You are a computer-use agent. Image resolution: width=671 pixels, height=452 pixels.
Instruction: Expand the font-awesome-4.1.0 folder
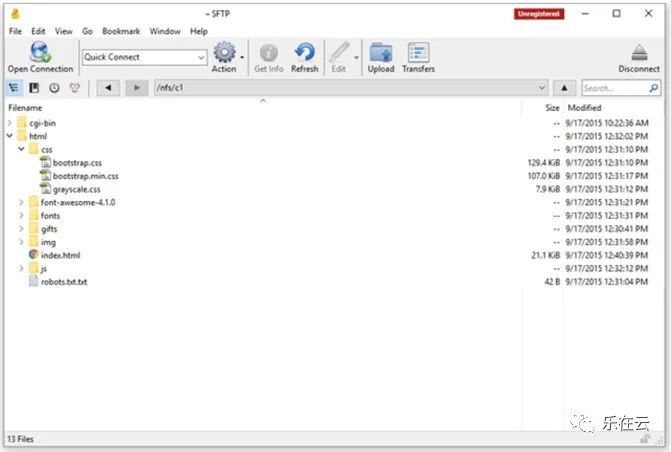click(21, 202)
